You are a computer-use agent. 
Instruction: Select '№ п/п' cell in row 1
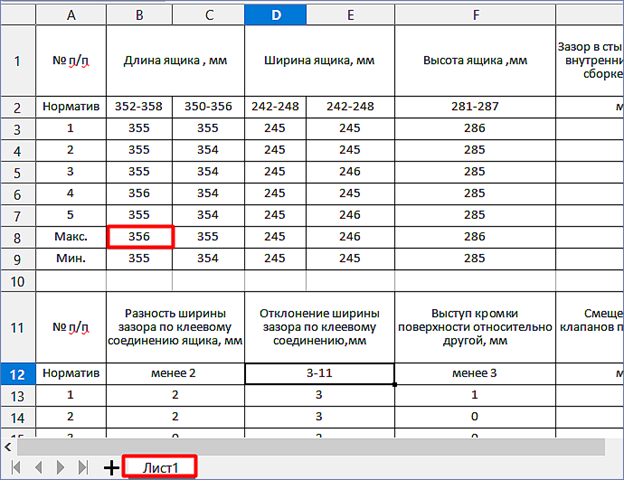click(71, 61)
